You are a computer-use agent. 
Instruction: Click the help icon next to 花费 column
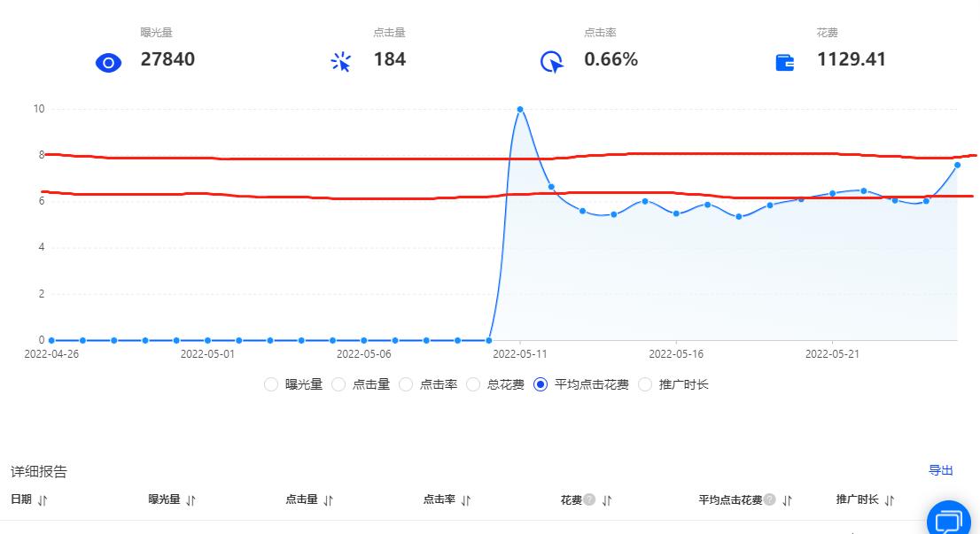pos(587,499)
